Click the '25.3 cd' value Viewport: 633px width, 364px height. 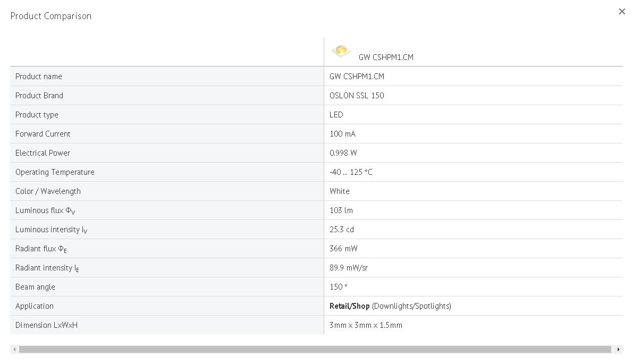click(x=342, y=230)
